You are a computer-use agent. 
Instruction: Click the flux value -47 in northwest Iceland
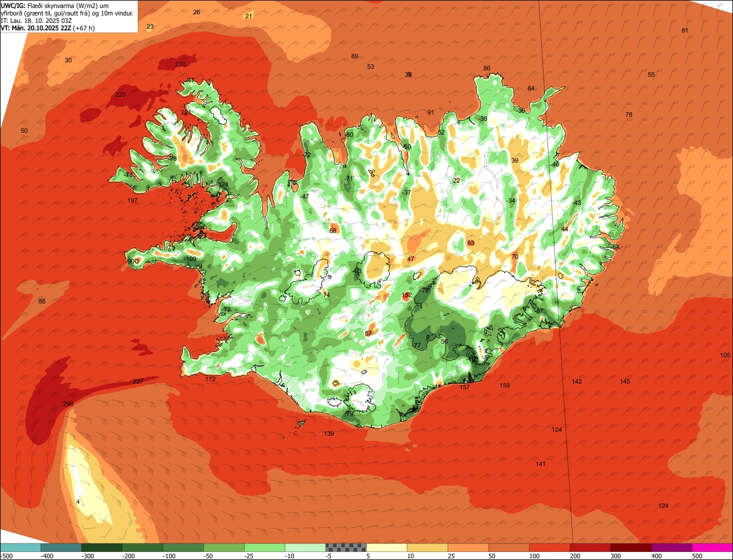coord(305,196)
